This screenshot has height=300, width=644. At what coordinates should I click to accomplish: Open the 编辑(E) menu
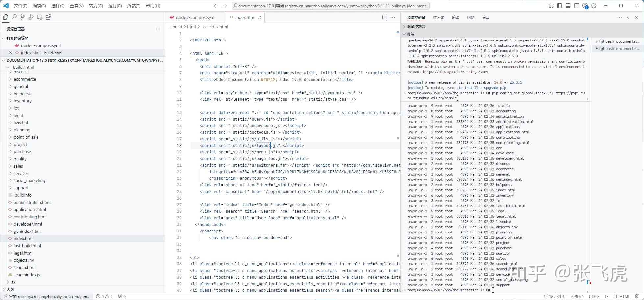[39, 6]
